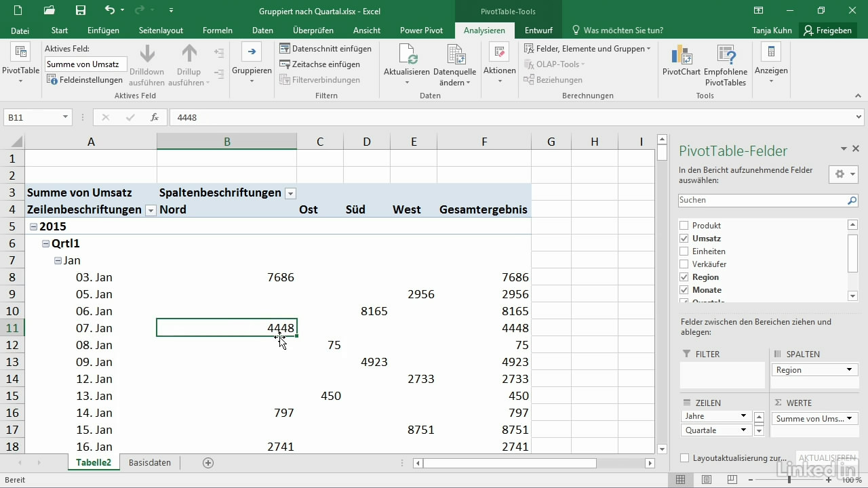Open the pane tools gear icon
This screenshot has height=488, width=868.
pyautogui.click(x=843, y=174)
